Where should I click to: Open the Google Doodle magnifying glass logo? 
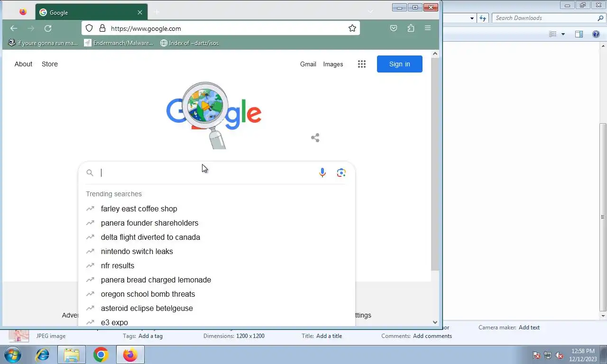pos(214,115)
